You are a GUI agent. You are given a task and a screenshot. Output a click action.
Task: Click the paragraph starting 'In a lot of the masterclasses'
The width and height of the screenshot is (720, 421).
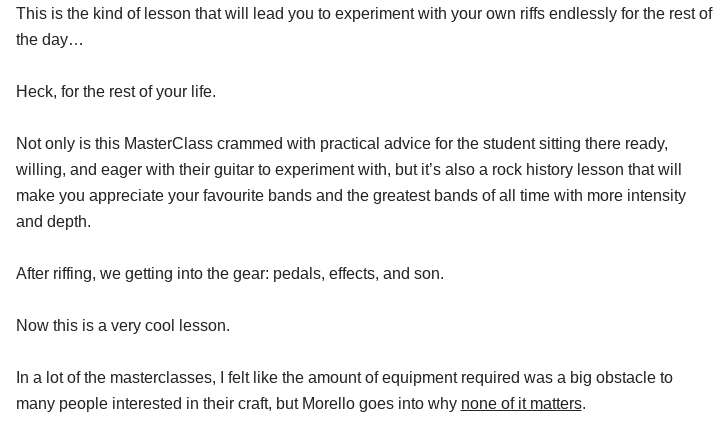[x=344, y=390]
